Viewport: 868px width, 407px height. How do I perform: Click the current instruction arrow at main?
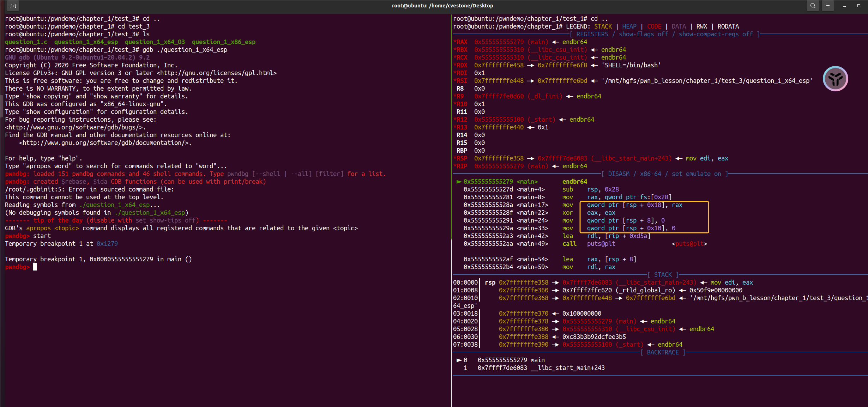point(459,182)
